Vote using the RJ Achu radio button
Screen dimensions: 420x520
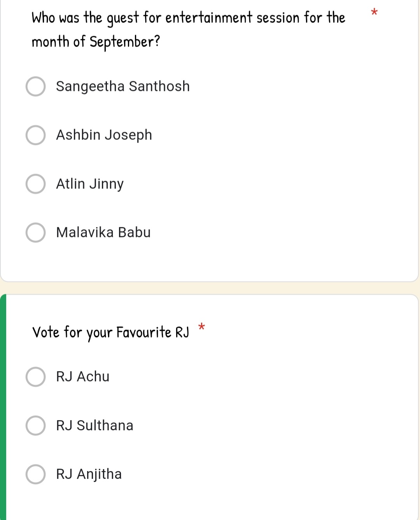point(35,377)
